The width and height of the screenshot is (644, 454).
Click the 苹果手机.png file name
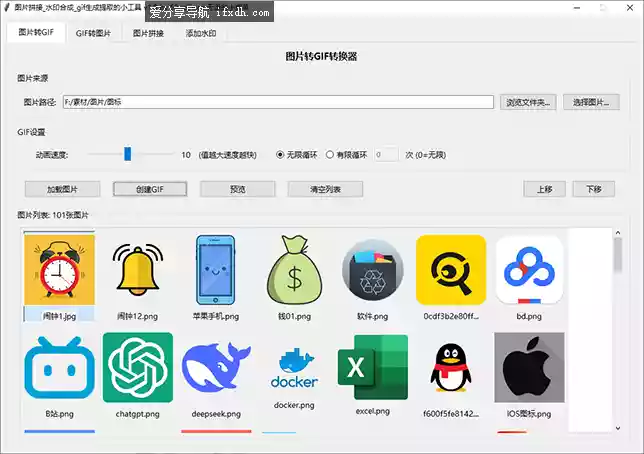pyautogui.click(x=216, y=316)
